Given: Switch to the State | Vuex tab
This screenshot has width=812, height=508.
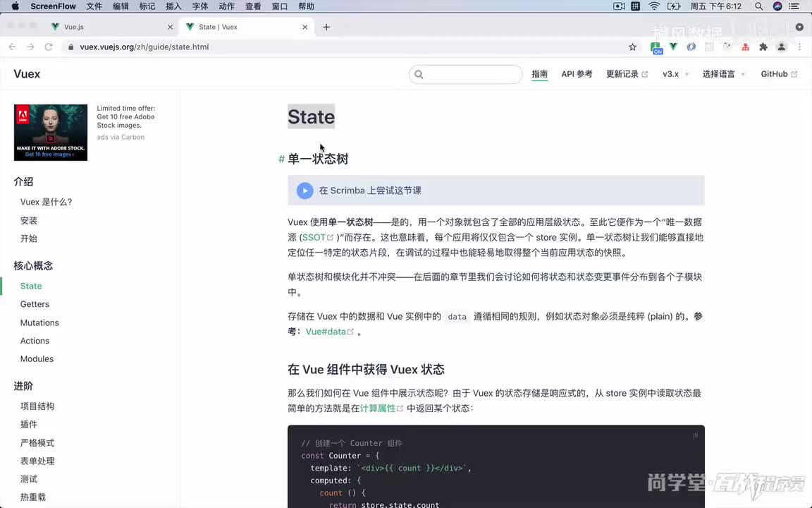Looking at the screenshot, I should [x=246, y=27].
